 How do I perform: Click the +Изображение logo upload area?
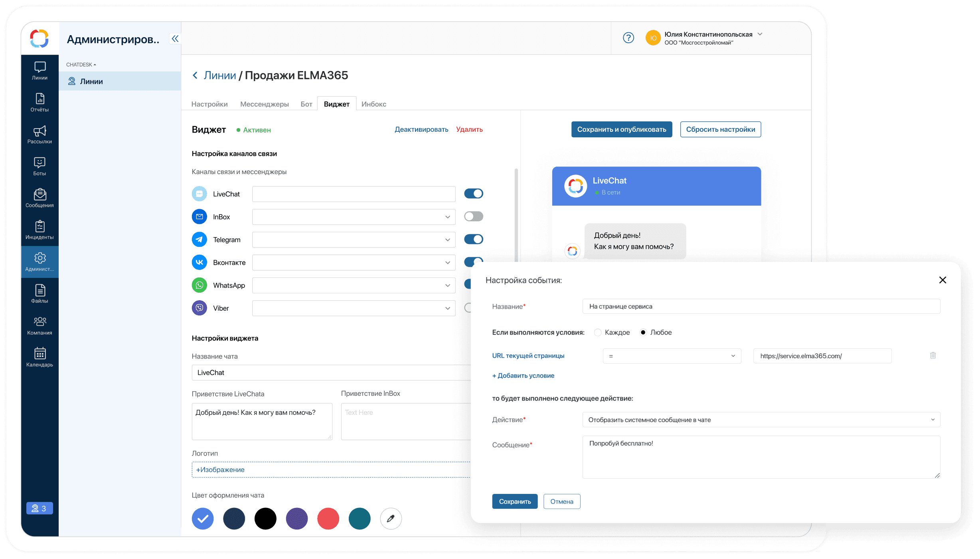point(331,470)
